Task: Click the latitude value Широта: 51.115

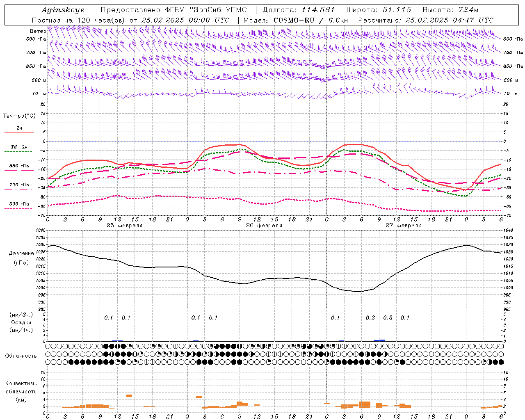Action: [379, 10]
